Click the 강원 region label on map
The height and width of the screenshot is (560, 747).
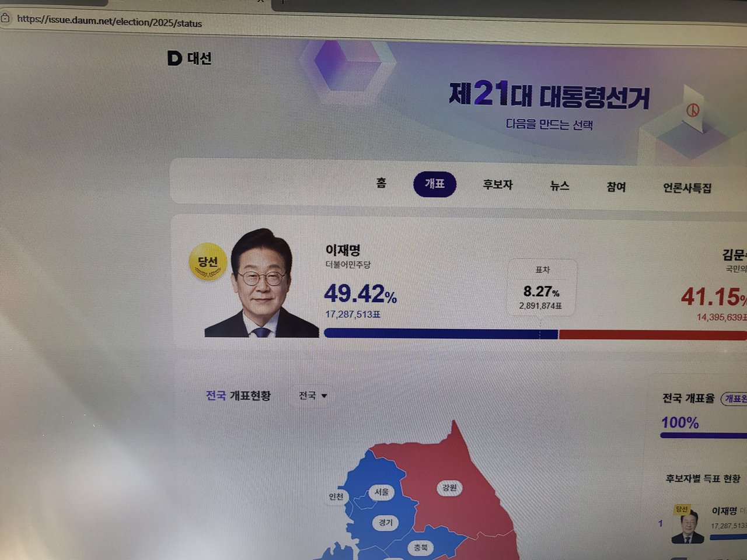click(449, 488)
